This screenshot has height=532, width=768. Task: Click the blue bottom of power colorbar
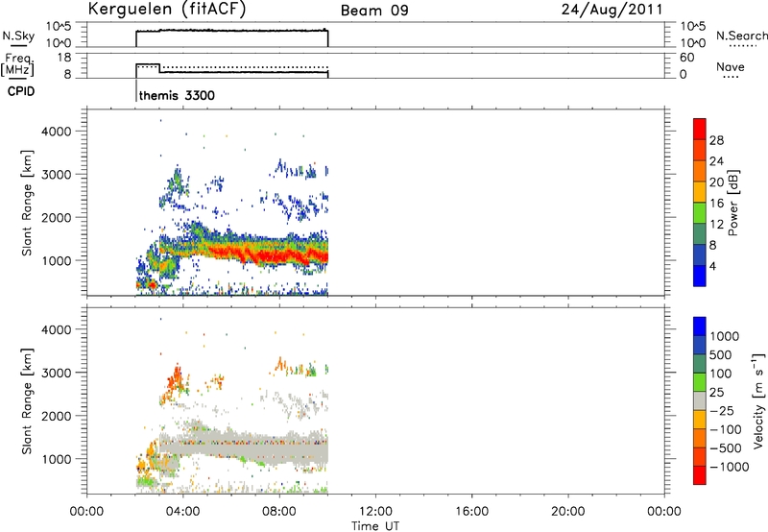click(x=700, y=276)
